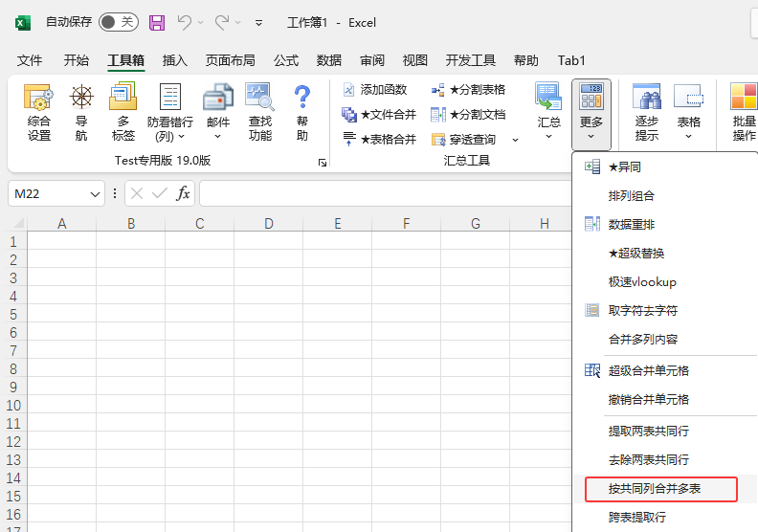This screenshot has width=758, height=532.
Task: Click the 逐步提示 binoculars icon
Action: 647,99
